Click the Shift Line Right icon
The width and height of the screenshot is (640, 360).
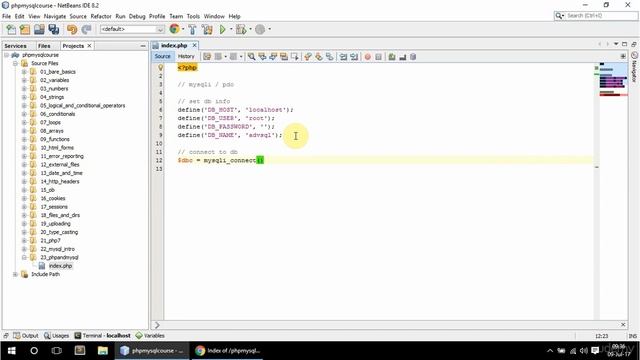(x=354, y=57)
